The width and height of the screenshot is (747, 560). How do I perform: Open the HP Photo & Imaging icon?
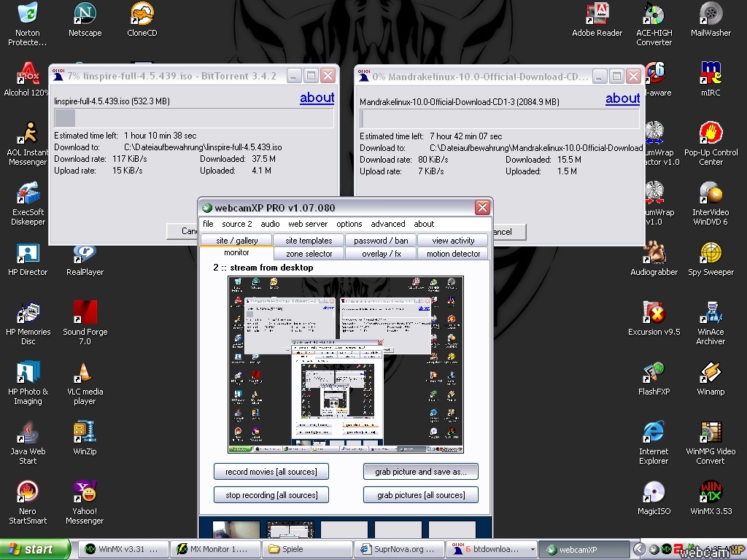click(x=28, y=384)
